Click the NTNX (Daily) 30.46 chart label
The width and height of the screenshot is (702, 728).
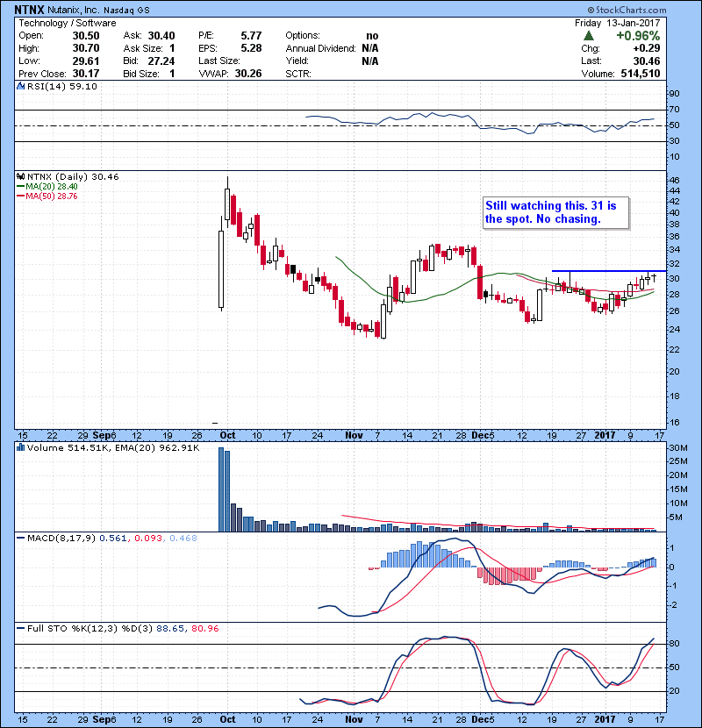click(x=73, y=176)
